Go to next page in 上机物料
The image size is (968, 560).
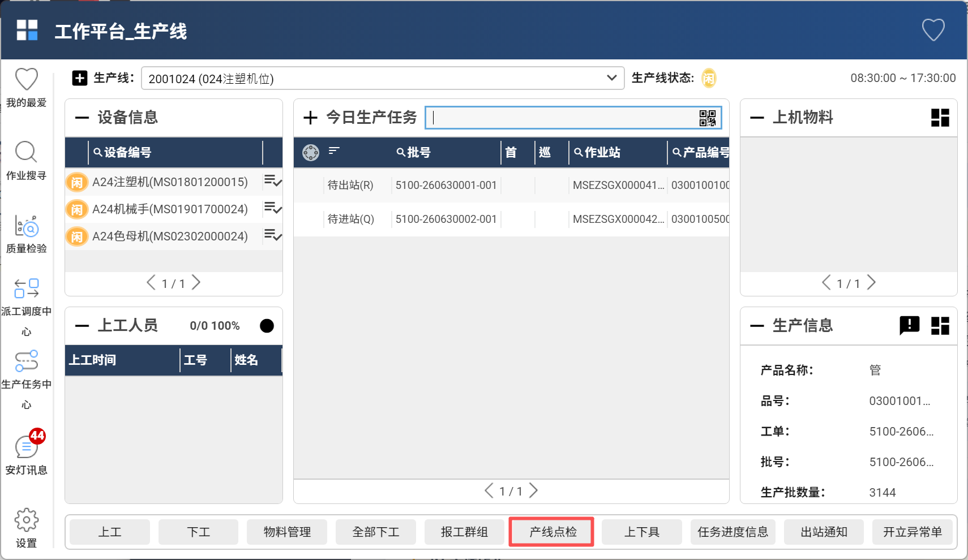coord(871,282)
